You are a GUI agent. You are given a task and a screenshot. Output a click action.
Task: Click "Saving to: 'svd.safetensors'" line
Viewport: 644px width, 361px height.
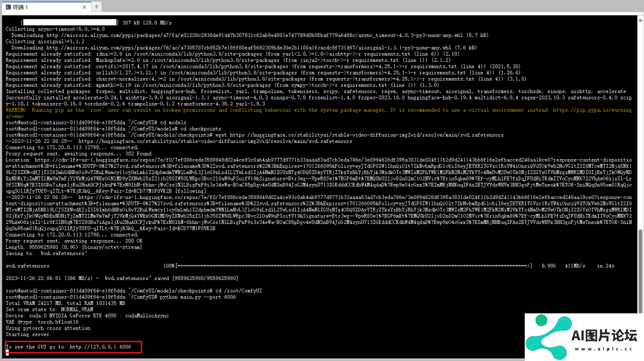(47, 254)
